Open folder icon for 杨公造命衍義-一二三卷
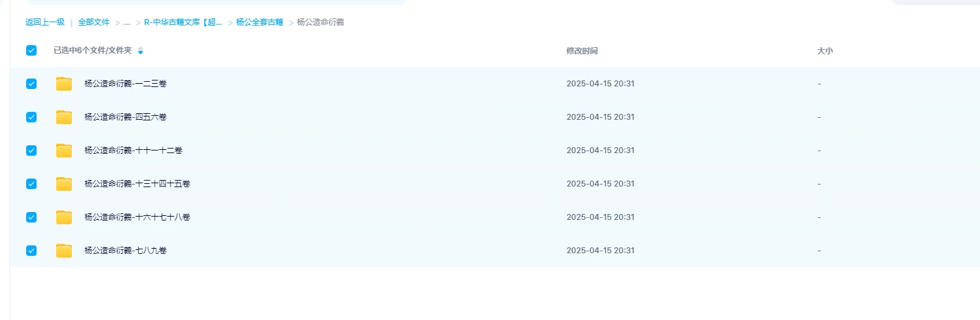This screenshot has width=980, height=320. (x=64, y=84)
